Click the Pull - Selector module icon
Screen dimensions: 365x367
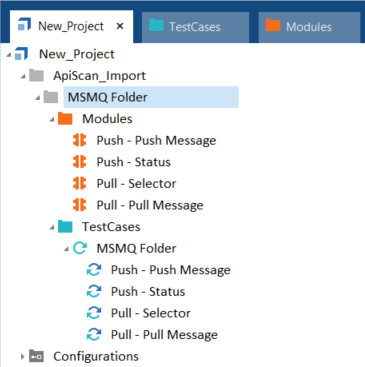pos(80,183)
